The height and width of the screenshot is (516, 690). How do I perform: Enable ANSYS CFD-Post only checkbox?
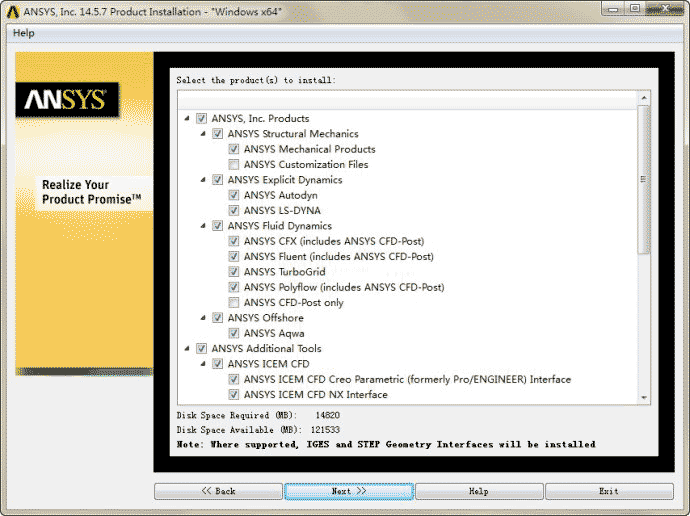point(234,303)
